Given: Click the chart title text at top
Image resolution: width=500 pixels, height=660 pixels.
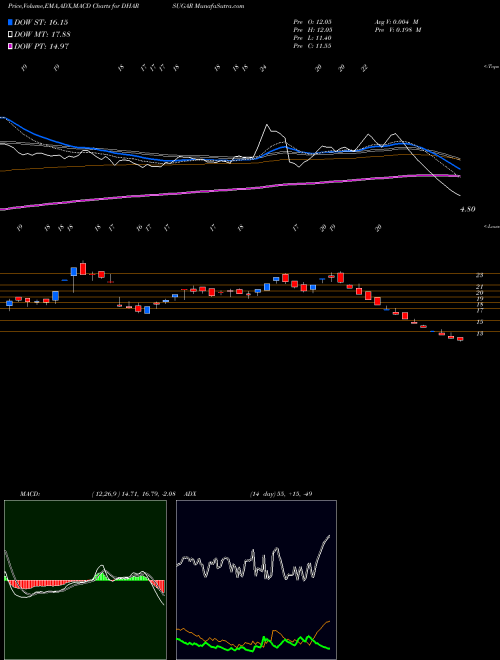Looking at the screenshot, I should (x=126, y=6).
